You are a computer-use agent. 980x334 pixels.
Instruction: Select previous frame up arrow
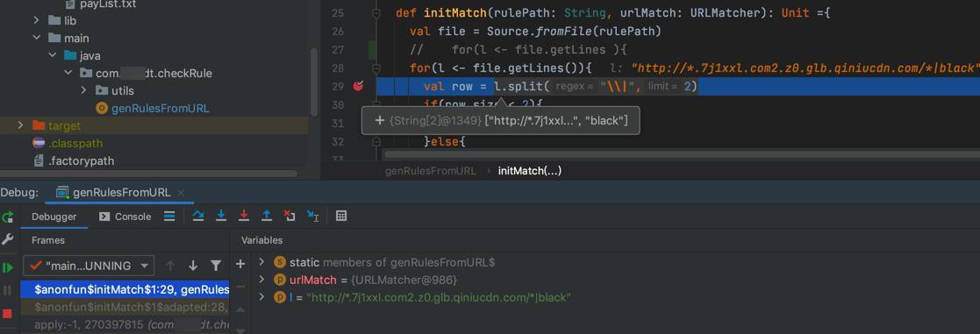pyautogui.click(x=170, y=266)
